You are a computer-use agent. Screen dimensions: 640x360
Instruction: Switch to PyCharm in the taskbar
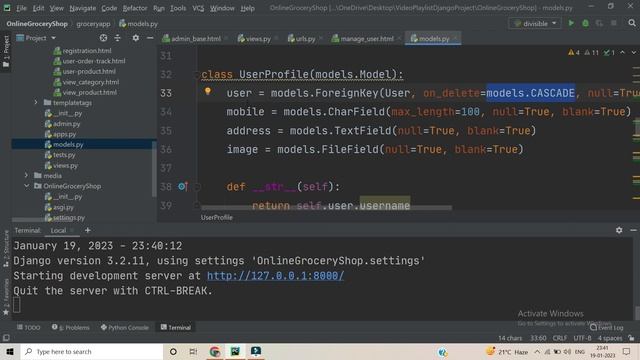235,351
